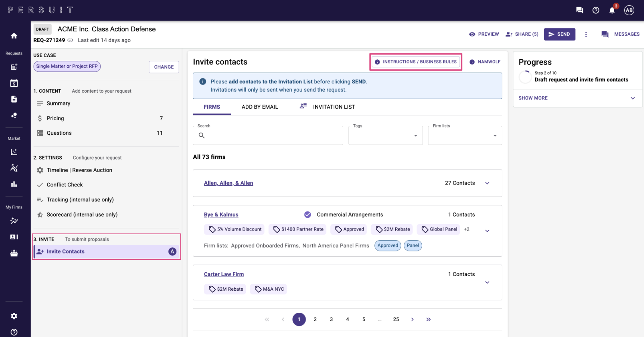Click in the firm Search field
The width and height of the screenshot is (644, 337).
[x=268, y=135]
